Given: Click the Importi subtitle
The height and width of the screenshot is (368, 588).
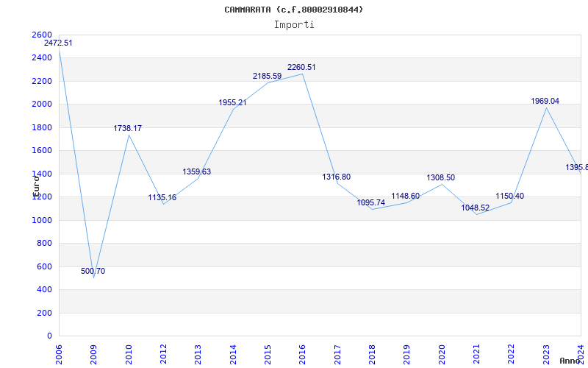Looking at the screenshot, I should click(294, 25).
